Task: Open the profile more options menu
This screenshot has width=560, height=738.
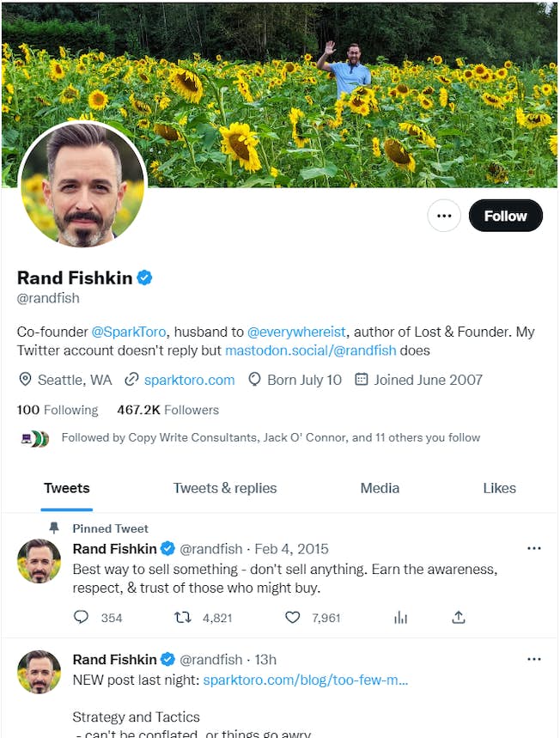Action: tap(444, 216)
